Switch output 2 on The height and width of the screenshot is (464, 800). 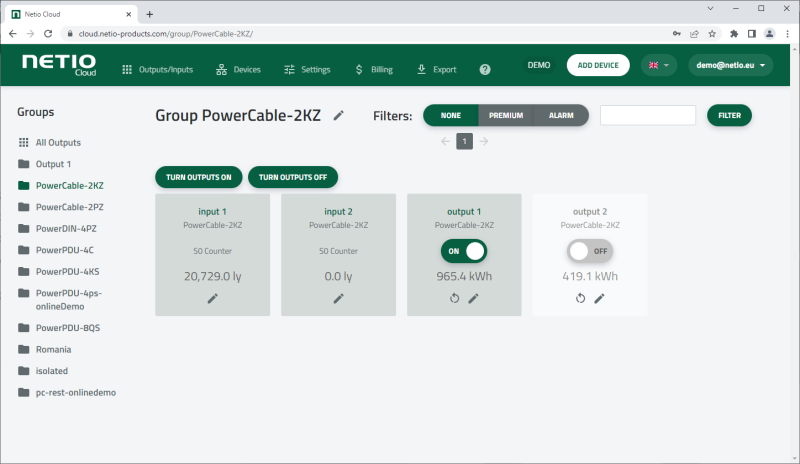coord(590,251)
